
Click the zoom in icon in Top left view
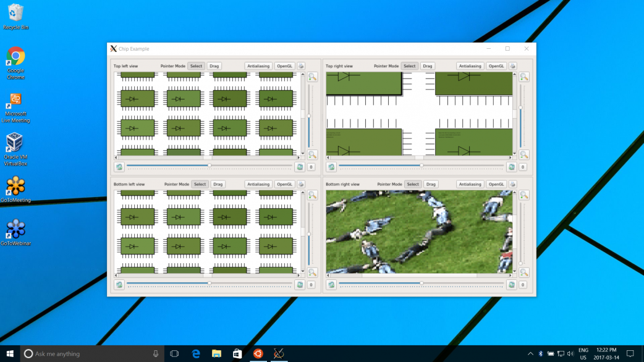[312, 77]
